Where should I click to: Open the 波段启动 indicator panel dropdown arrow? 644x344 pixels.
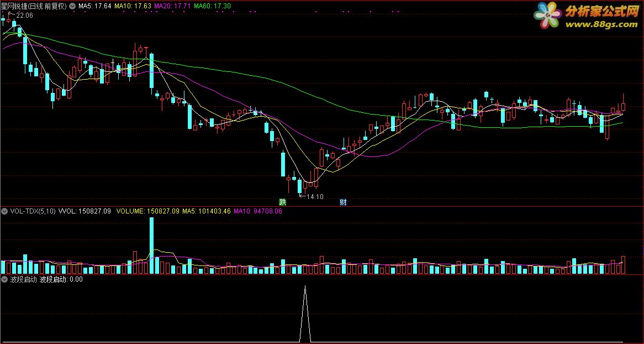click(4, 279)
